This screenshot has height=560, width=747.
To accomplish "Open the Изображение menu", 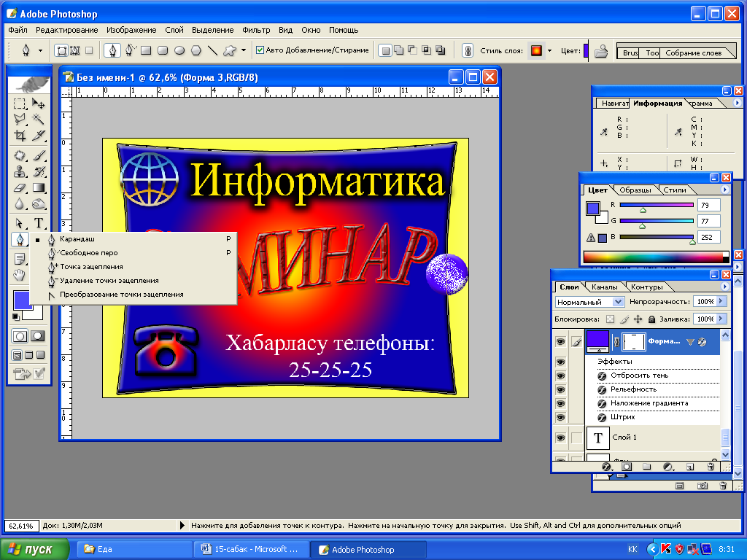I will click(131, 30).
